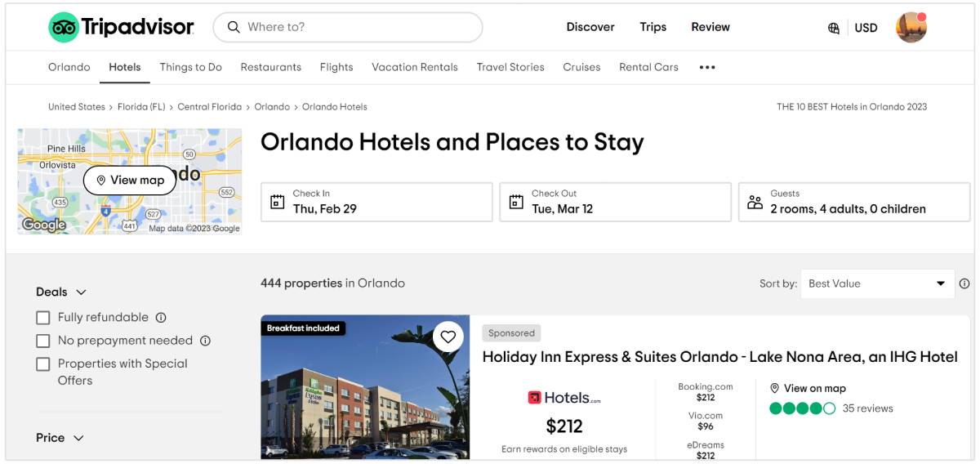Show info for No prepayment needed
Viewport: 980px width, 464px height.
point(205,341)
